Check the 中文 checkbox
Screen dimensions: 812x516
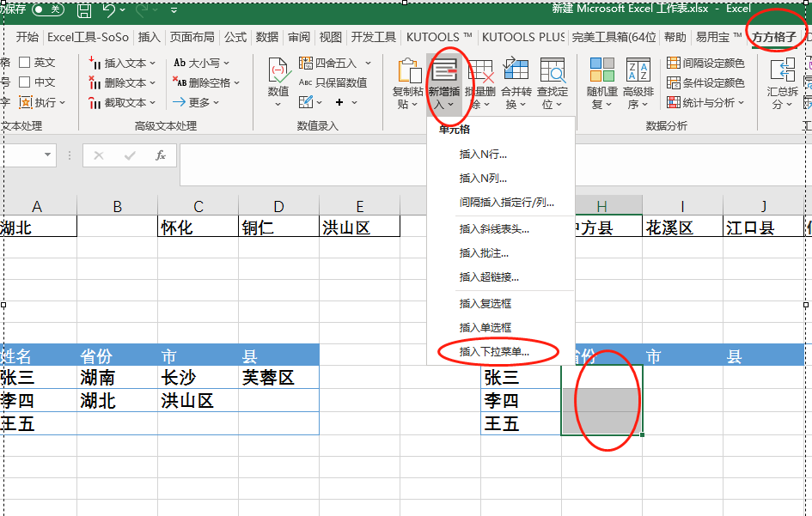pos(24,82)
